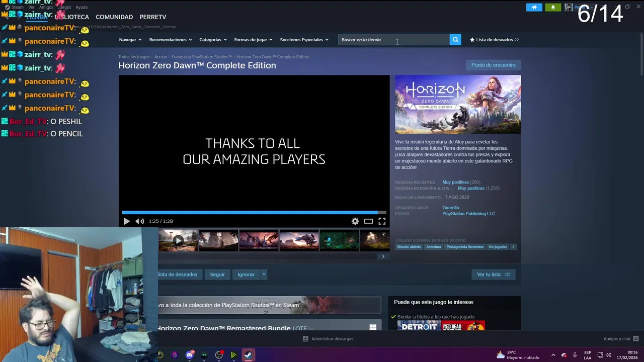Focus the 'Buscar en la tienda' field
The width and height of the screenshot is (644, 362).
[394, 40]
